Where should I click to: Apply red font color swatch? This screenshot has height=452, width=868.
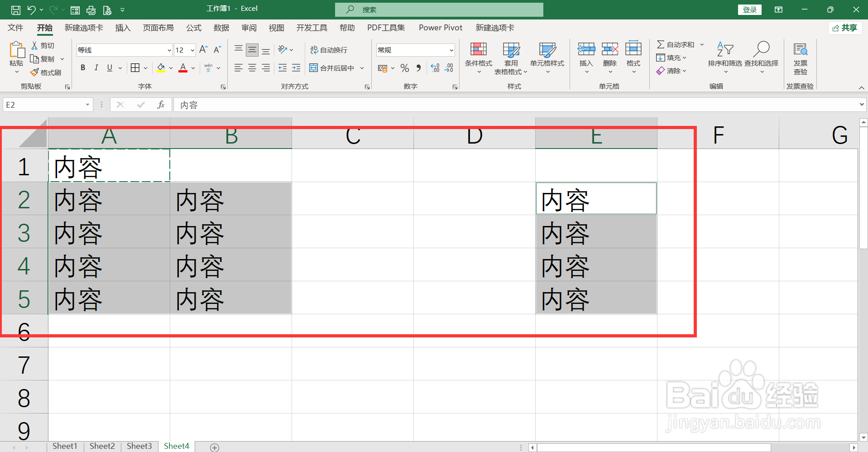click(x=183, y=68)
